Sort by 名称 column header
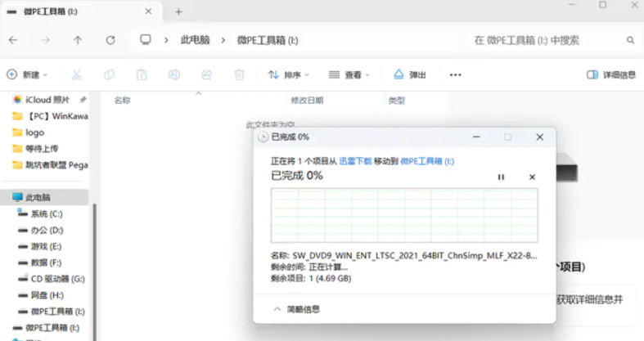This screenshot has height=341, width=644. (x=123, y=100)
